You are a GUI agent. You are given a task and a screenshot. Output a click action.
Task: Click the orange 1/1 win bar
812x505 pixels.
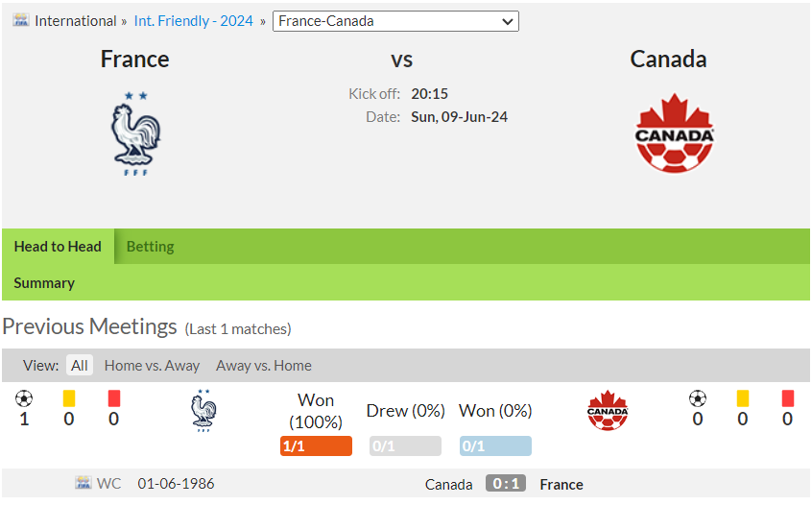316,445
